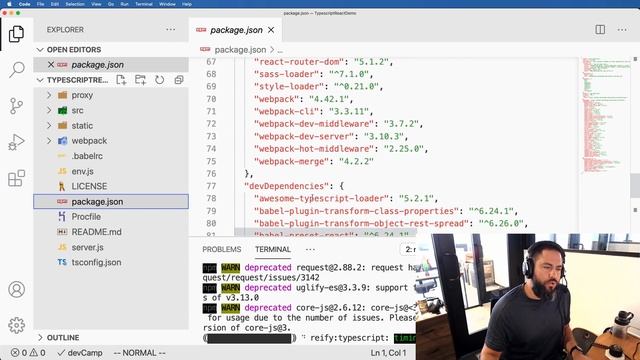This screenshot has width=640, height=360.
Task: Collapse the Open Editors section
Action: [x=40, y=50]
